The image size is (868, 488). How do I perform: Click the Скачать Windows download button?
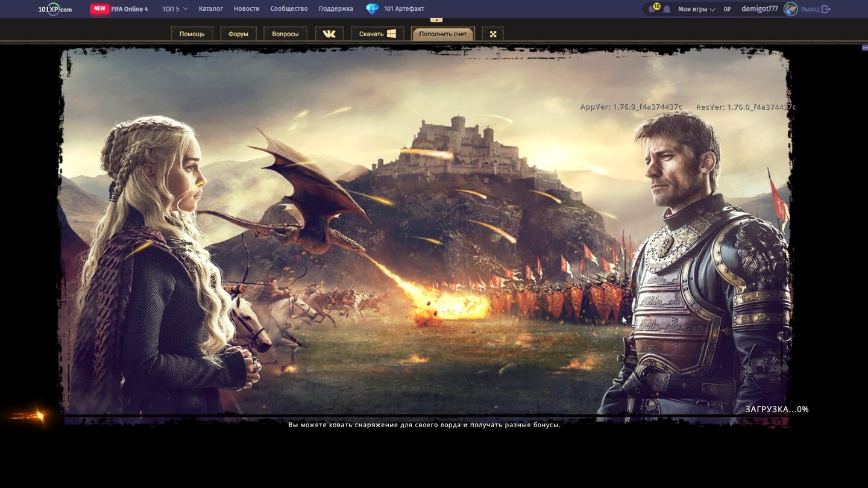377,34
